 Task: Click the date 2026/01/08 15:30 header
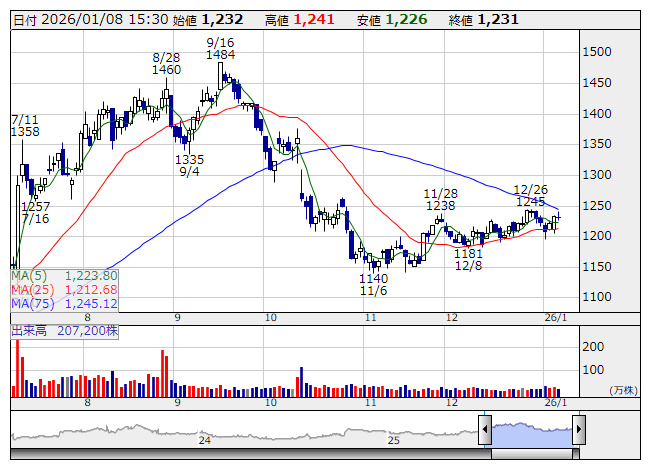coord(91,20)
